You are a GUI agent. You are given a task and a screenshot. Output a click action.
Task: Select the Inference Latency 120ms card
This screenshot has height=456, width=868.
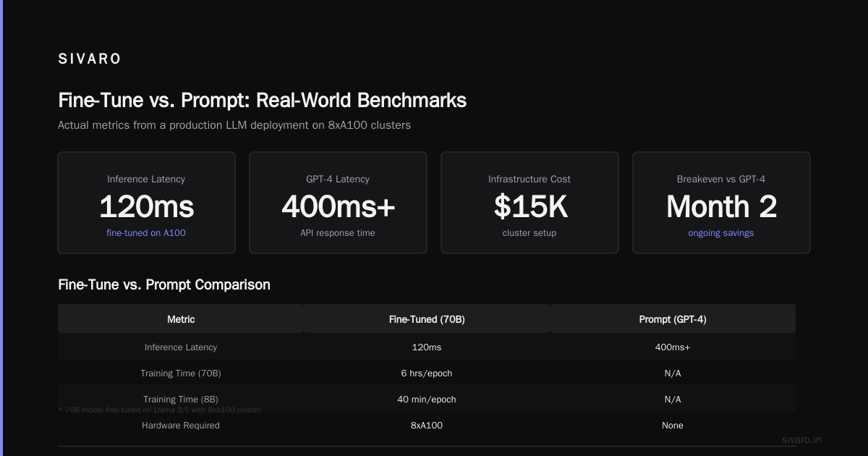146,203
